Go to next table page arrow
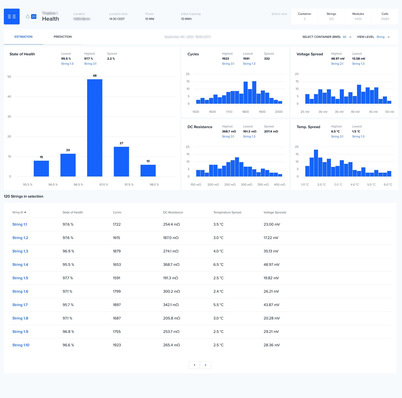402x398 pixels. pos(205,365)
